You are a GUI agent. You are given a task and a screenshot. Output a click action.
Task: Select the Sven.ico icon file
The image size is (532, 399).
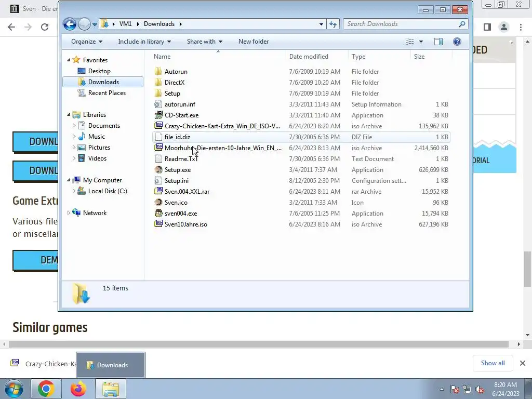[158, 203]
